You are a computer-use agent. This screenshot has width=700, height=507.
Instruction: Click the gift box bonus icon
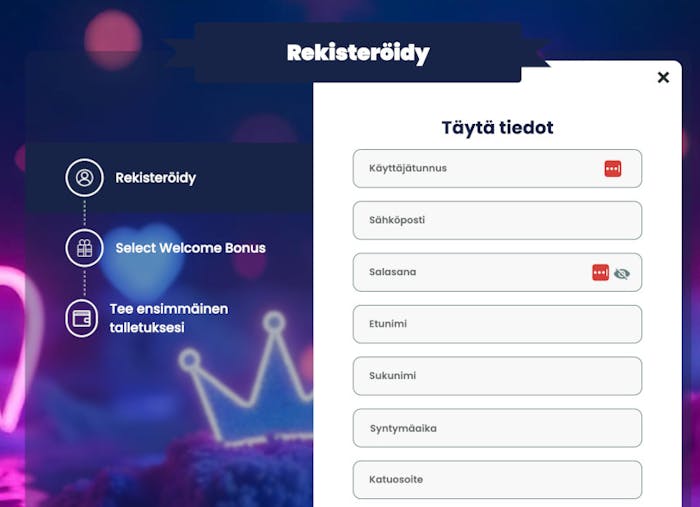coord(85,247)
